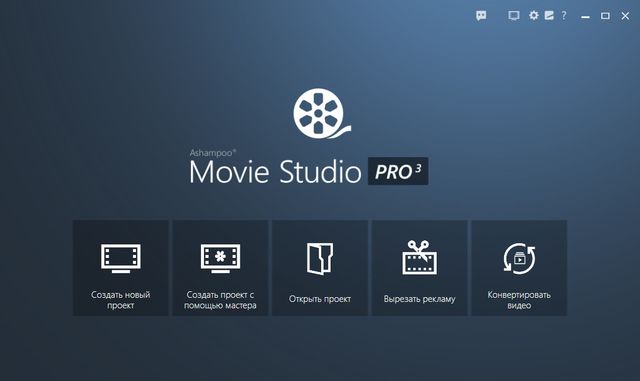Screen dimensions: 640x381
Task: Select the 'Вырезать рекламу' label
Action: click(420, 299)
